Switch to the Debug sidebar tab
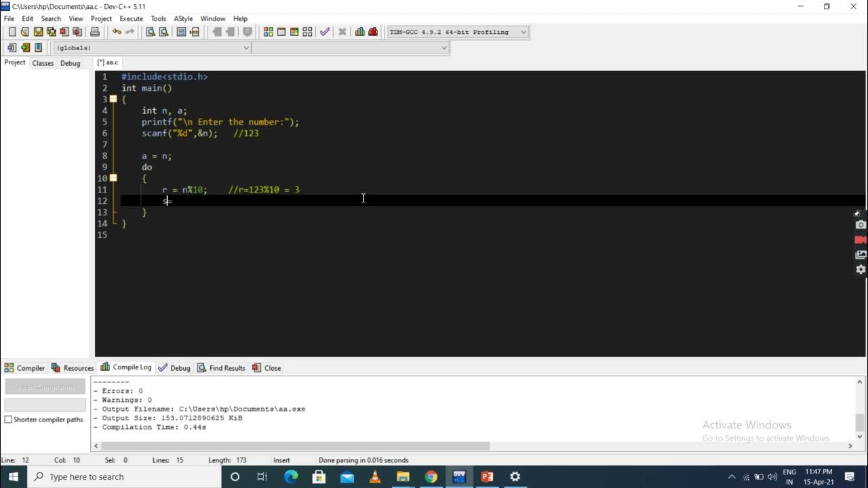The width and height of the screenshot is (868, 488). click(71, 63)
